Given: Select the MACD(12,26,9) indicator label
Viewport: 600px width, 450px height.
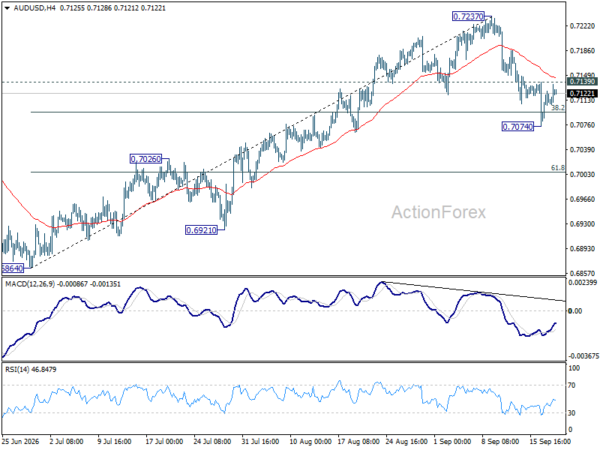Looking at the screenshot, I should tap(30, 284).
